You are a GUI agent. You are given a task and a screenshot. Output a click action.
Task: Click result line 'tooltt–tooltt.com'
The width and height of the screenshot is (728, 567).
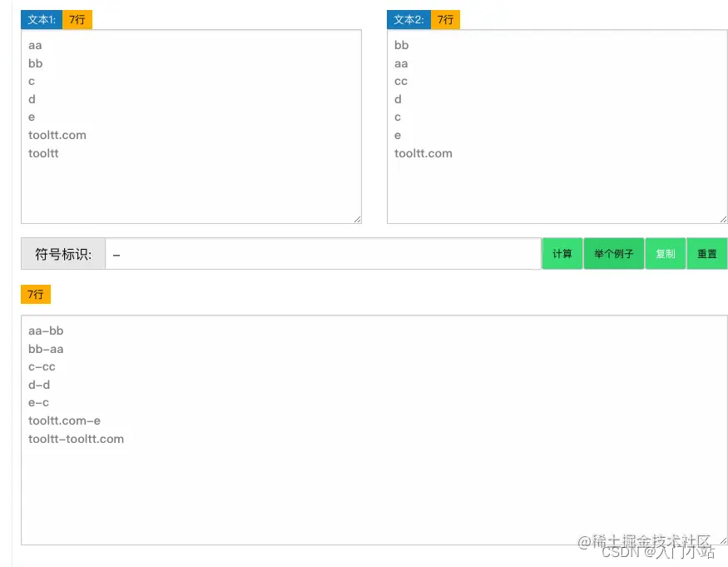pyautogui.click(x=77, y=439)
